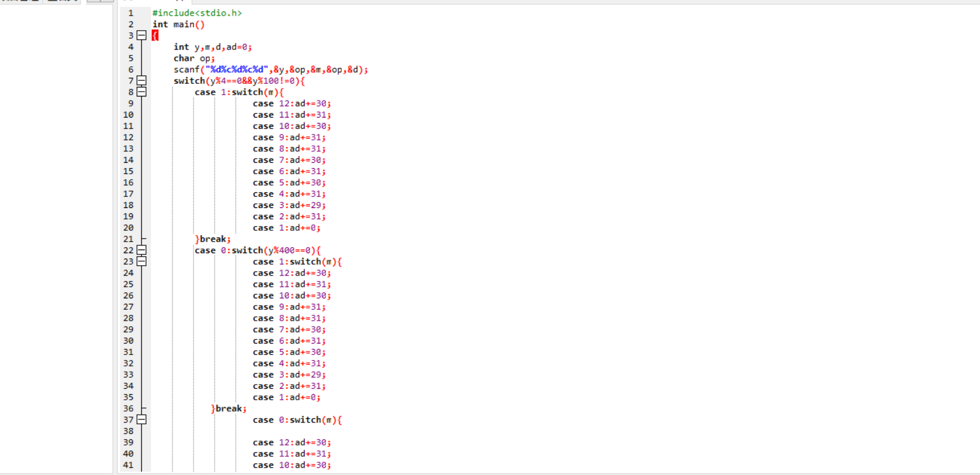
Task: Click 'case 1:ad+=0;' on line 35
Action: (287, 397)
